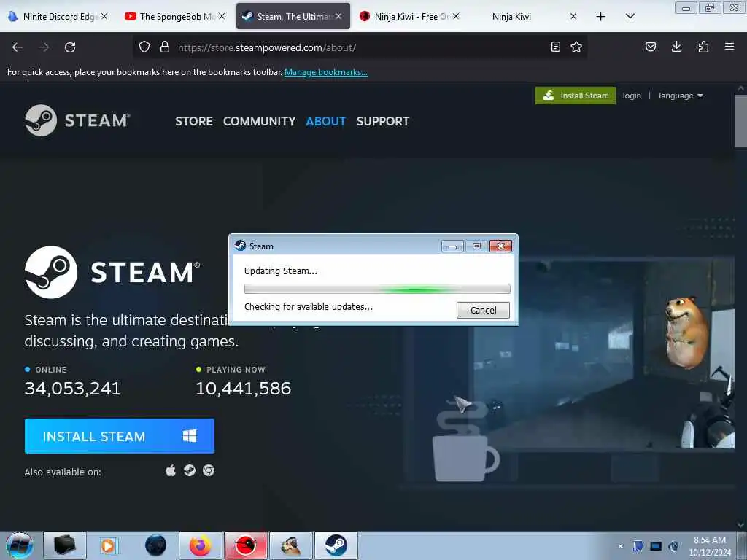Click the login link
Screen dimensions: 747x560
[x=632, y=96]
